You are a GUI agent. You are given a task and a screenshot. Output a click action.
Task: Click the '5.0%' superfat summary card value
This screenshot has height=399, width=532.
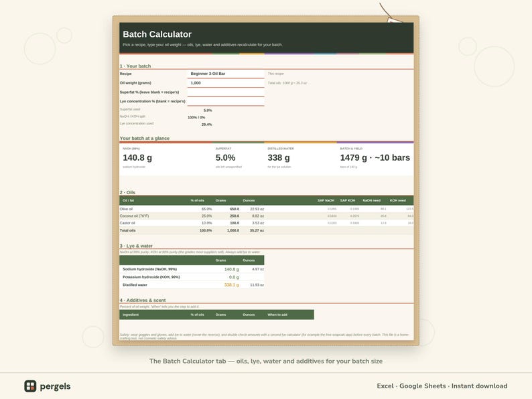(225, 157)
